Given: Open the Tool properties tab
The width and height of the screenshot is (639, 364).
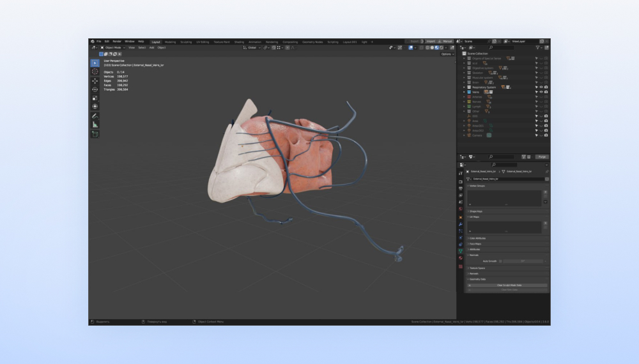Looking at the screenshot, I should click(461, 174).
